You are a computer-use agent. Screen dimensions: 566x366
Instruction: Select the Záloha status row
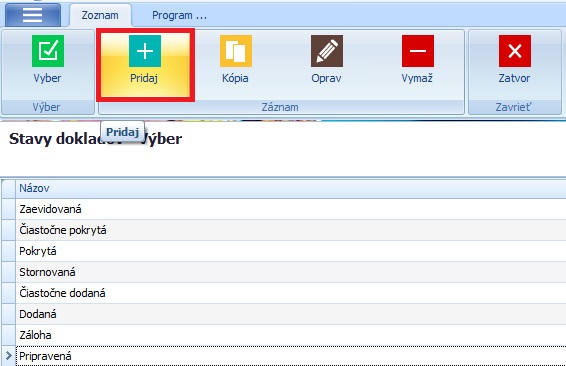pos(291,335)
